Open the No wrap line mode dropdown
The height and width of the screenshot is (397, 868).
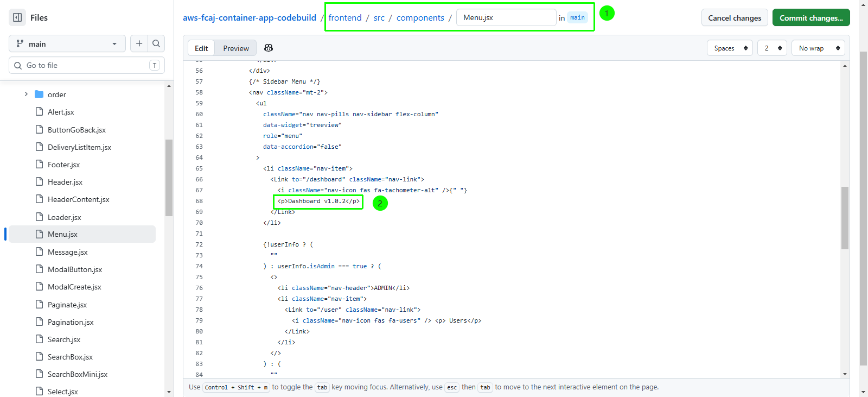click(818, 48)
